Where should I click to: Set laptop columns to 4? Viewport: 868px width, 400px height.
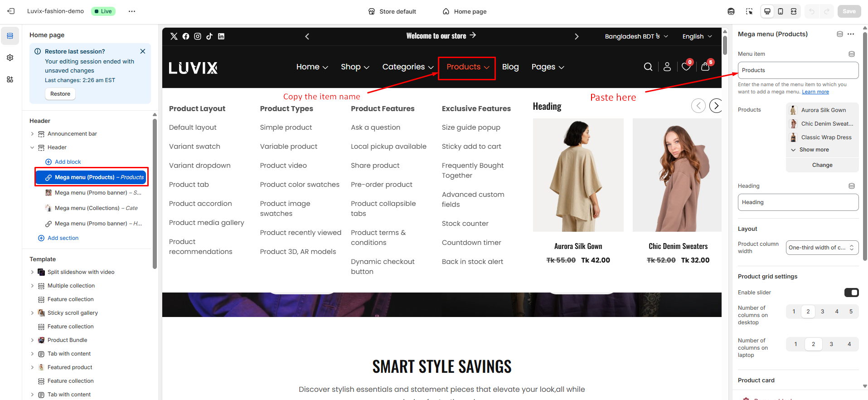coord(849,344)
